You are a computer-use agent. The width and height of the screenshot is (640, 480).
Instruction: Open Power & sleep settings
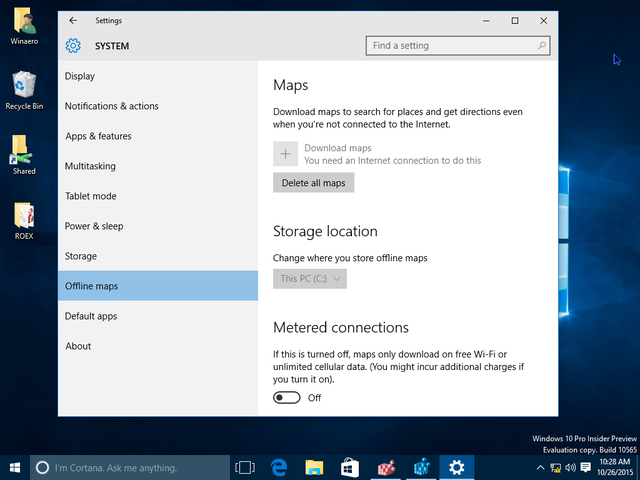click(x=158, y=226)
